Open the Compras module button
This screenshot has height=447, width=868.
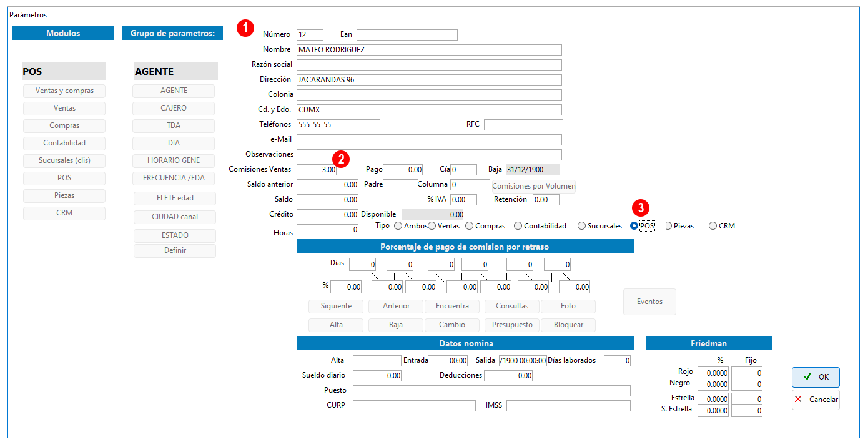(64, 126)
